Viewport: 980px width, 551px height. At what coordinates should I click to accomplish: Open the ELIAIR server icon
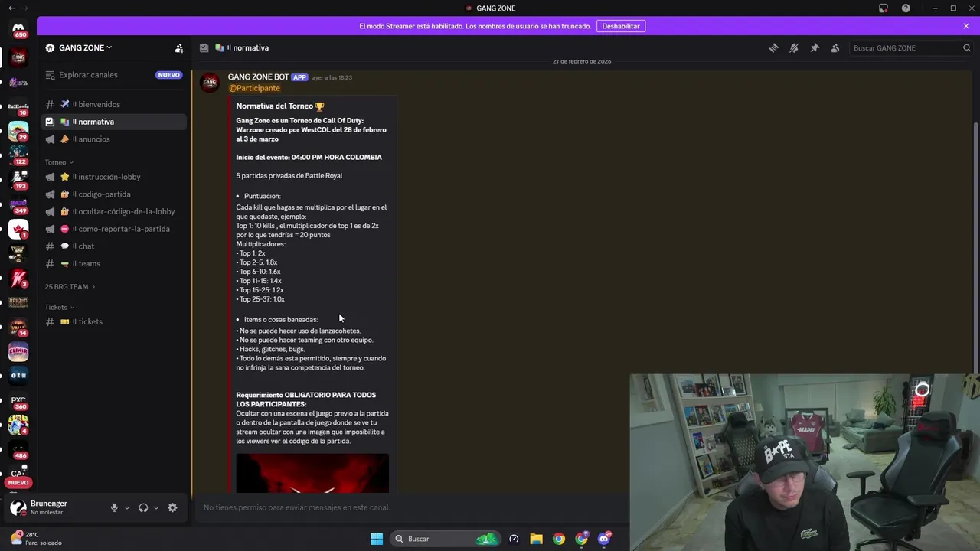click(x=18, y=351)
